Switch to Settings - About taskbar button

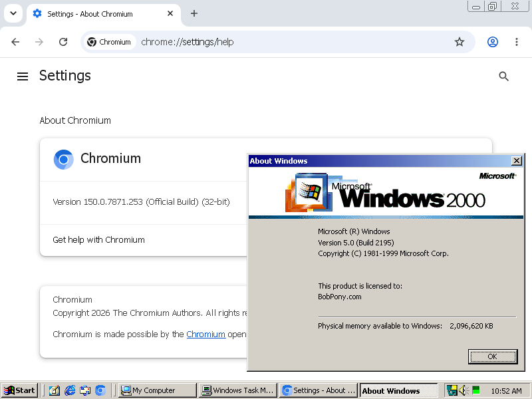click(x=319, y=390)
